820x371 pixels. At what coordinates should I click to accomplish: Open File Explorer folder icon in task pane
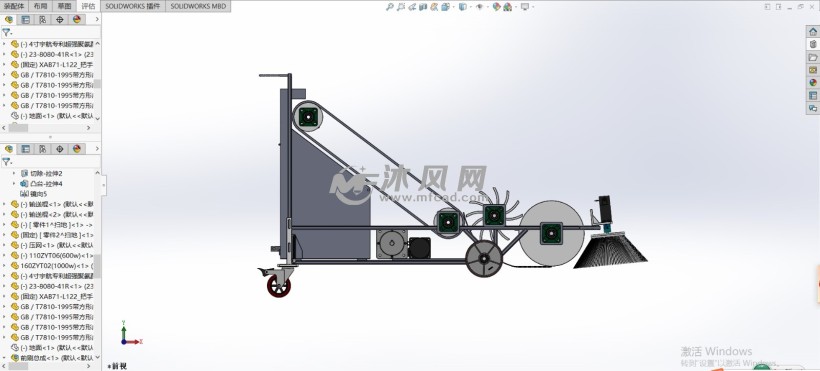813,57
